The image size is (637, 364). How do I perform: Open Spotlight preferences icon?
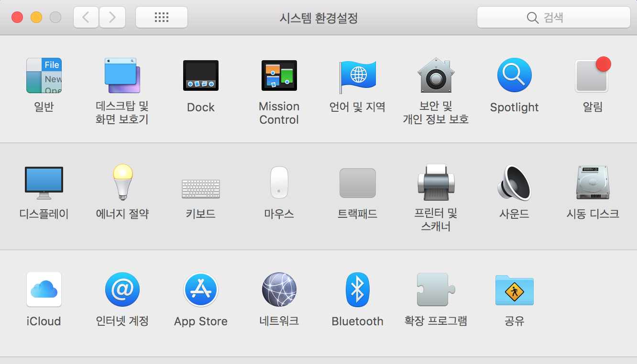tap(515, 75)
